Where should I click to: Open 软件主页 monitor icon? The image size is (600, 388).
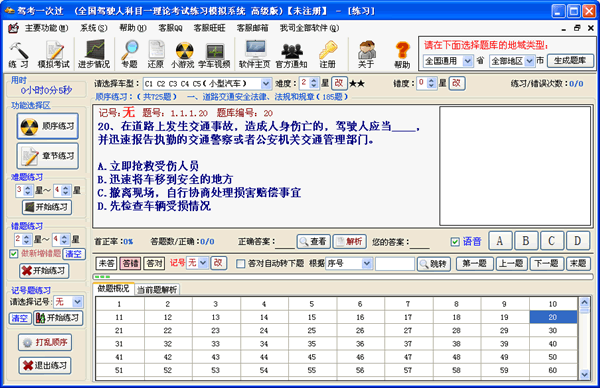point(255,54)
